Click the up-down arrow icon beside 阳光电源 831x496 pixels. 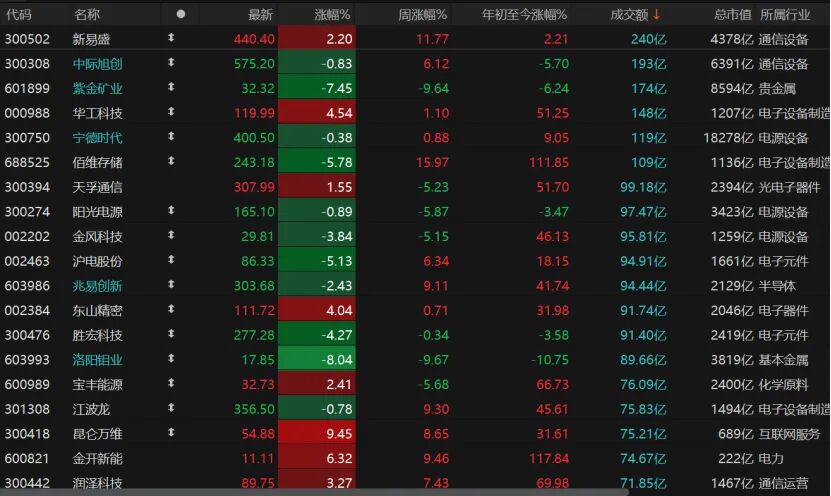pos(171,211)
